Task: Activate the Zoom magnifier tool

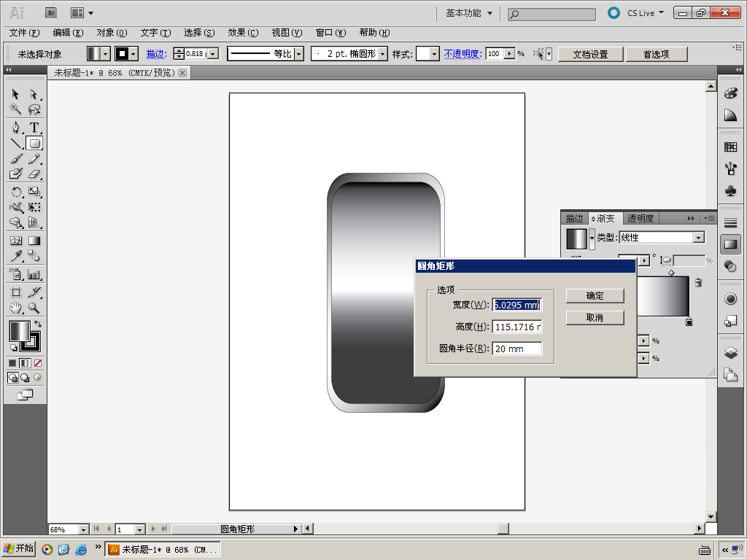Action: 34,308
